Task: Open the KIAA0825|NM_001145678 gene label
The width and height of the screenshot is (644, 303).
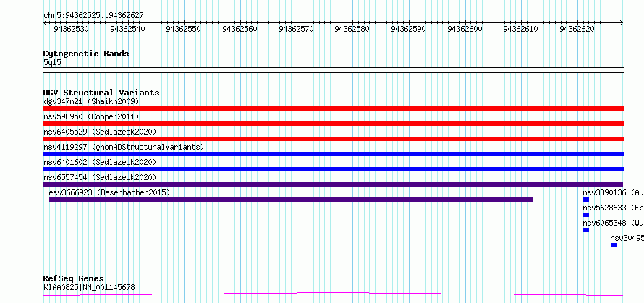Action: coord(89,287)
